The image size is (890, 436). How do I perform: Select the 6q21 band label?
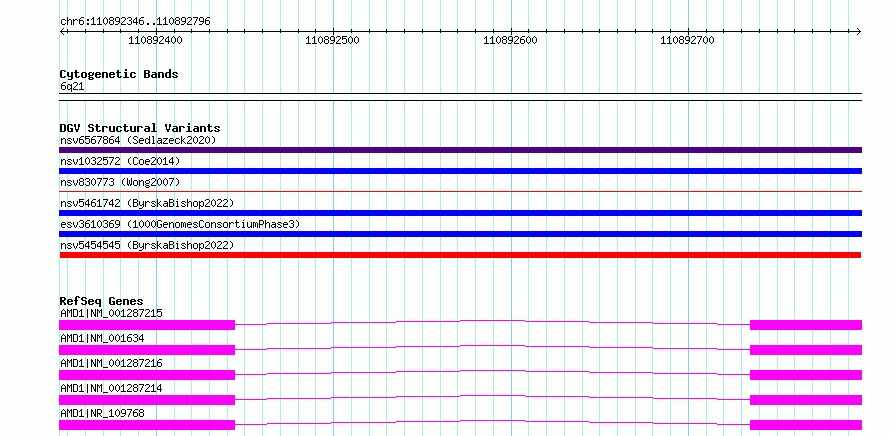coord(72,87)
